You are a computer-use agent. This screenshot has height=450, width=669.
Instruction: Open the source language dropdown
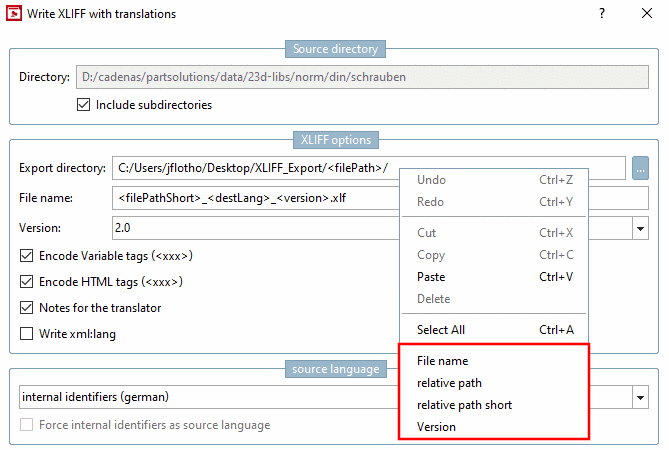coord(640,398)
